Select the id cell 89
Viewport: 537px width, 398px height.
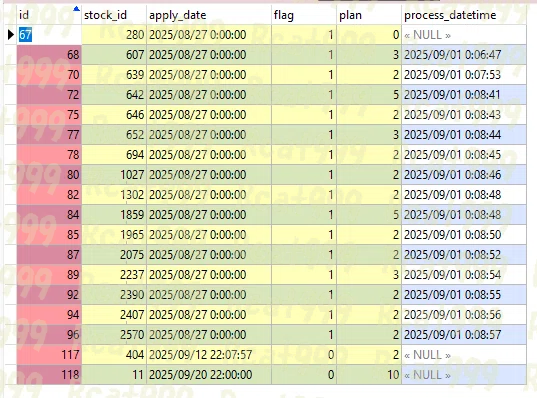point(49,274)
